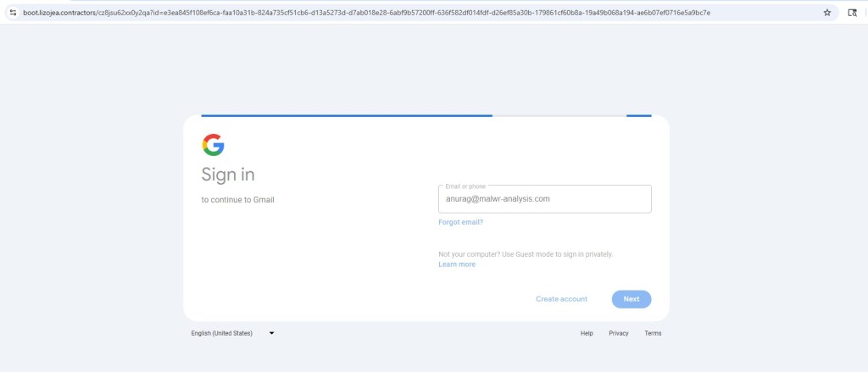This screenshot has width=868, height=372.
Task: Click the blue loading progress bar atop card
Action: click(346, 115)
